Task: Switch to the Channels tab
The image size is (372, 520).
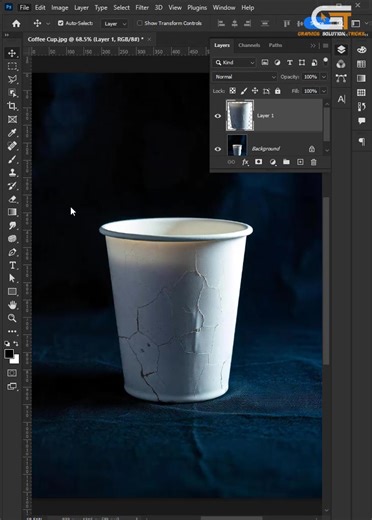Action: pos(249,45)
